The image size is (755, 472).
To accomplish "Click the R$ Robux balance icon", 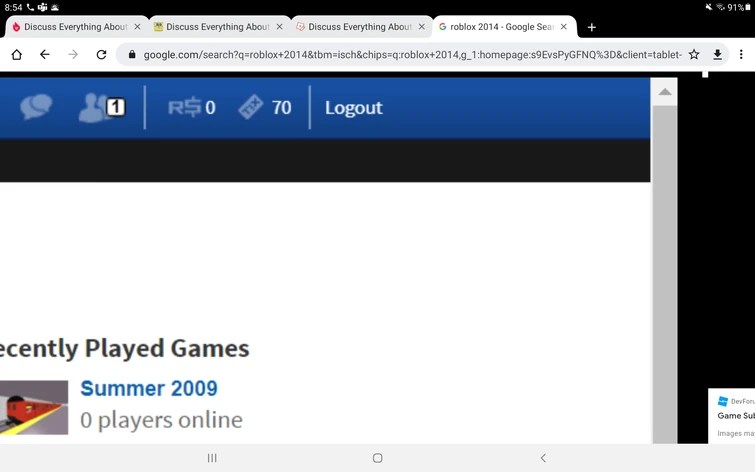I will tap(184, 107).
